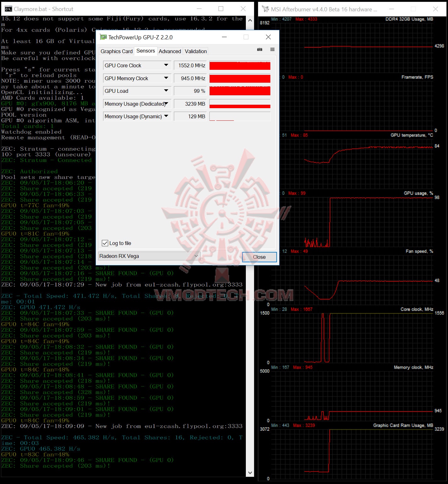Image resolution: width=448 pixels, height=484 pixels.
Task: Click the GPU Memory Clock red history graph
Action: (x=240, y=78)
